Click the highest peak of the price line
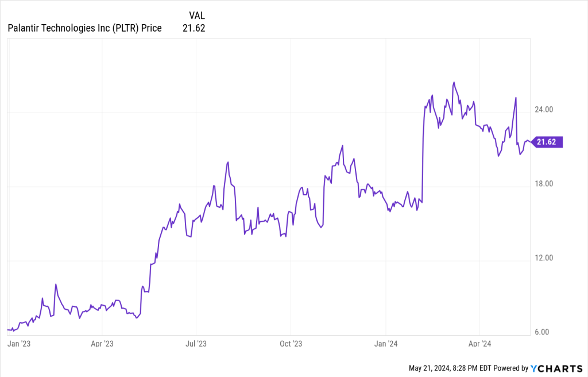The height and width of the screenshot is (377, 588). [x=454, y=82]
